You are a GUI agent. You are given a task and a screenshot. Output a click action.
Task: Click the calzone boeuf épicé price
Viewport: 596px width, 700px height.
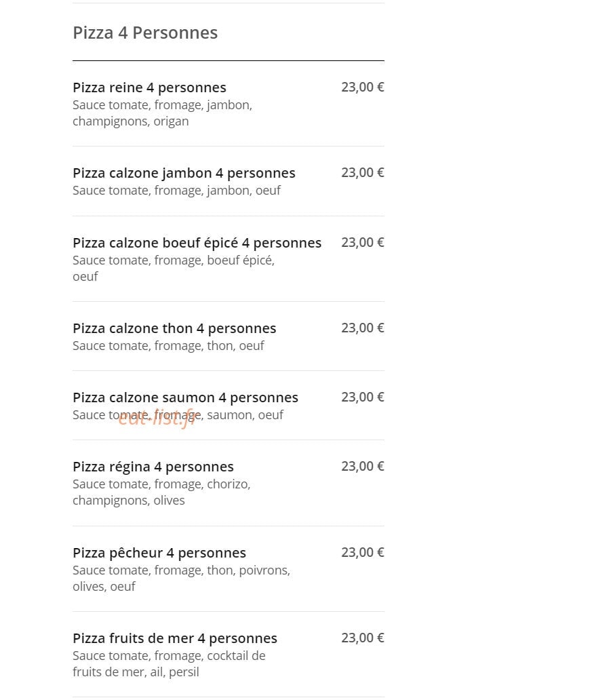362,242
